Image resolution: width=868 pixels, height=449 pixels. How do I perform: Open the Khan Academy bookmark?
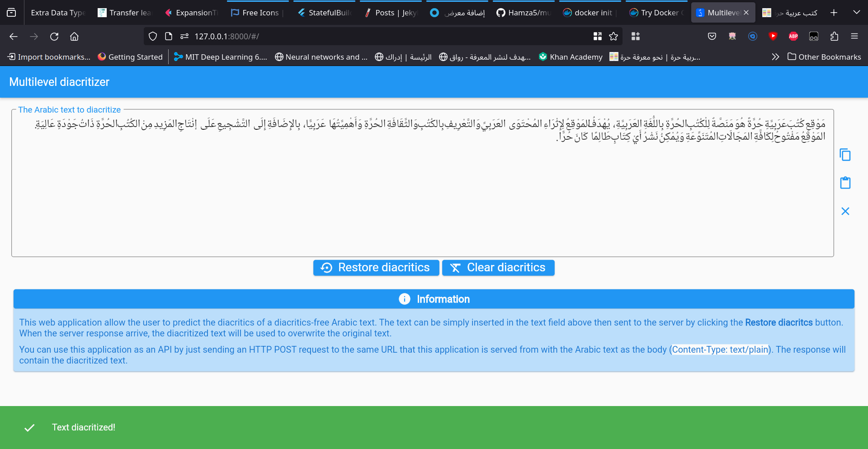click(x=571, y=57)
